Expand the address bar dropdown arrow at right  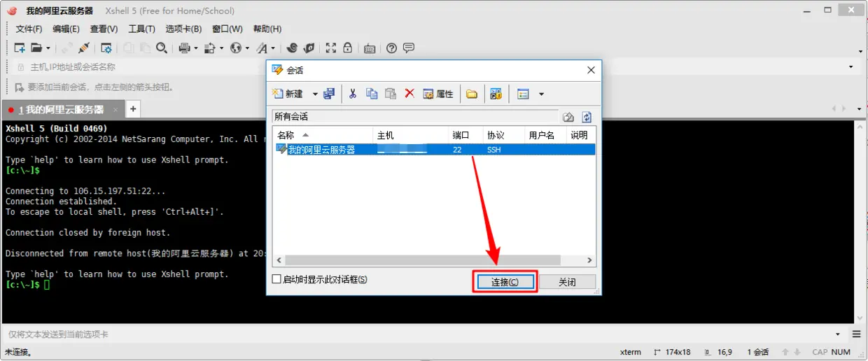point(851,67)
